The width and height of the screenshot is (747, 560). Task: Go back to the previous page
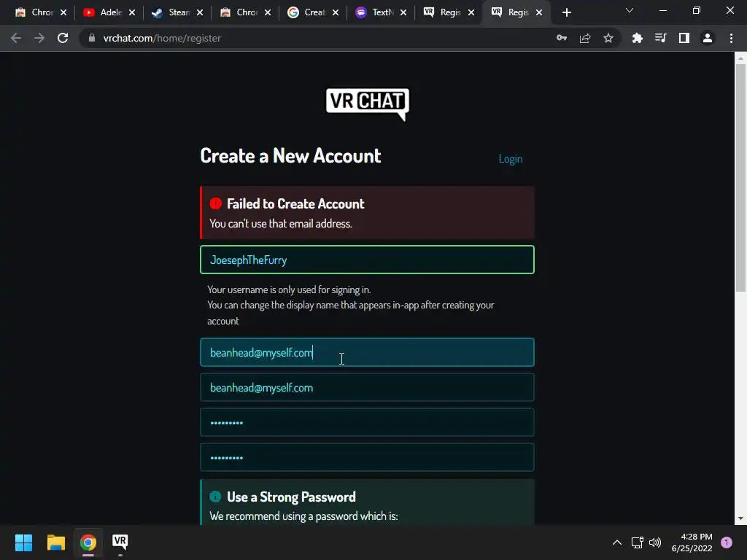point(16,38)
